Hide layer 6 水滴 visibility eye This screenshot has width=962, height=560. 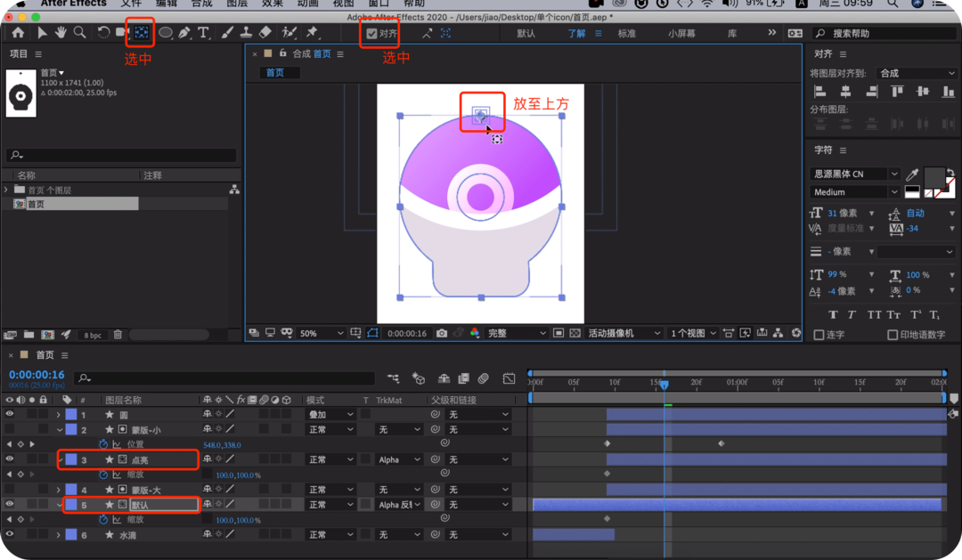[9, 534]
